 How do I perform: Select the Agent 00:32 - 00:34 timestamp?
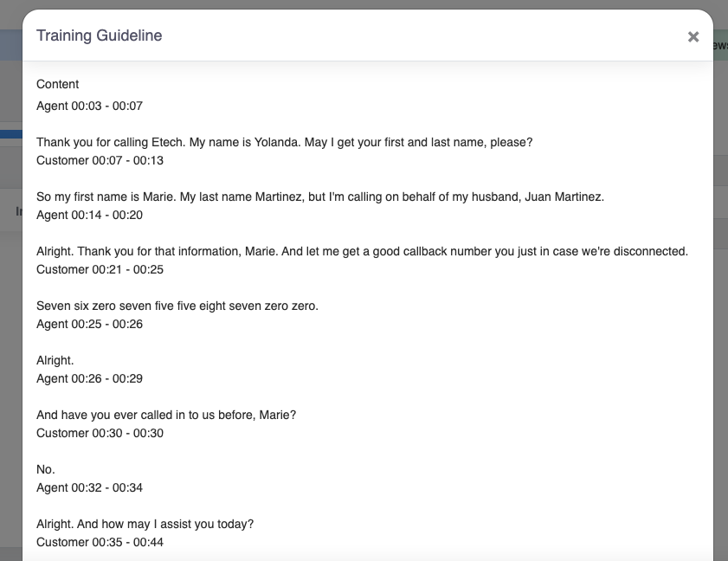(x=89, y=487)
